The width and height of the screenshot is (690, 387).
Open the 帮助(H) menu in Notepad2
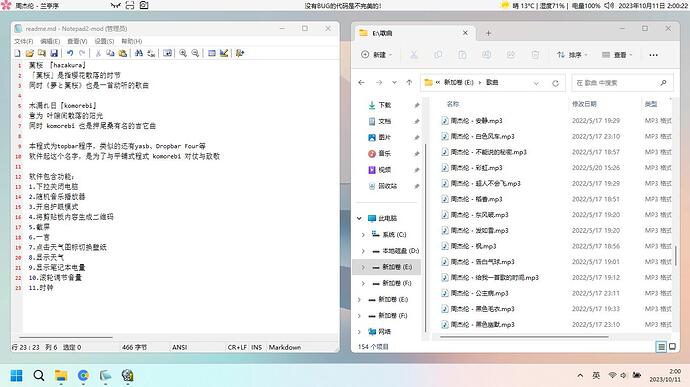click(x=131, y=41)
